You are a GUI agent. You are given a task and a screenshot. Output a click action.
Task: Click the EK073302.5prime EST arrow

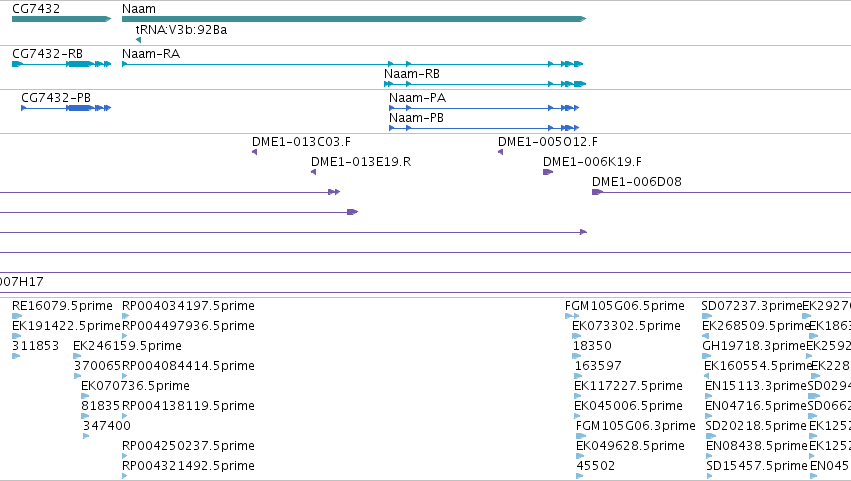[x=577, y=336]
